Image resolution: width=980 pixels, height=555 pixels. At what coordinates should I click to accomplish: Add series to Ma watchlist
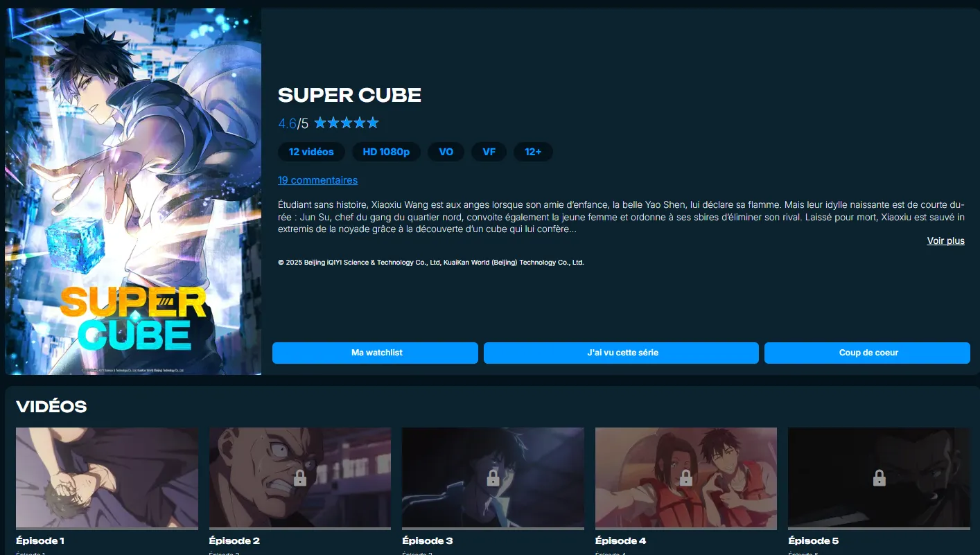click(x=375, y=353)
